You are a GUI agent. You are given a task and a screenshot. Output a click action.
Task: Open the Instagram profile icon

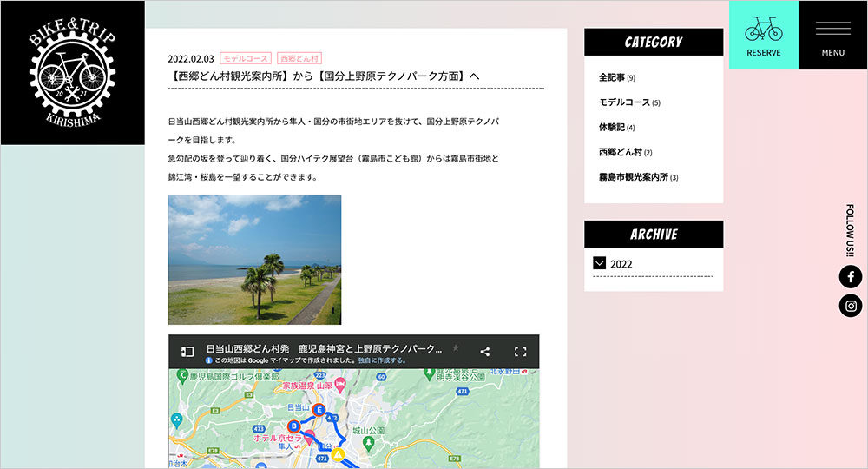point(851,306)
